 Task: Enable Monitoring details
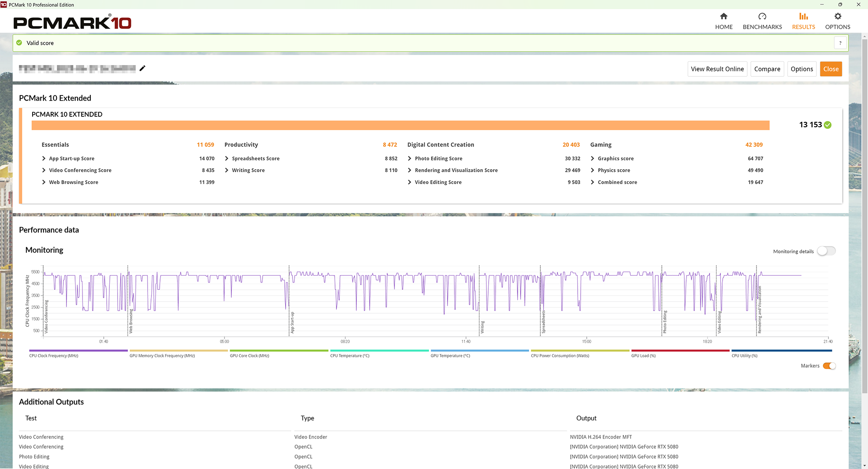[x=825, y=251]
